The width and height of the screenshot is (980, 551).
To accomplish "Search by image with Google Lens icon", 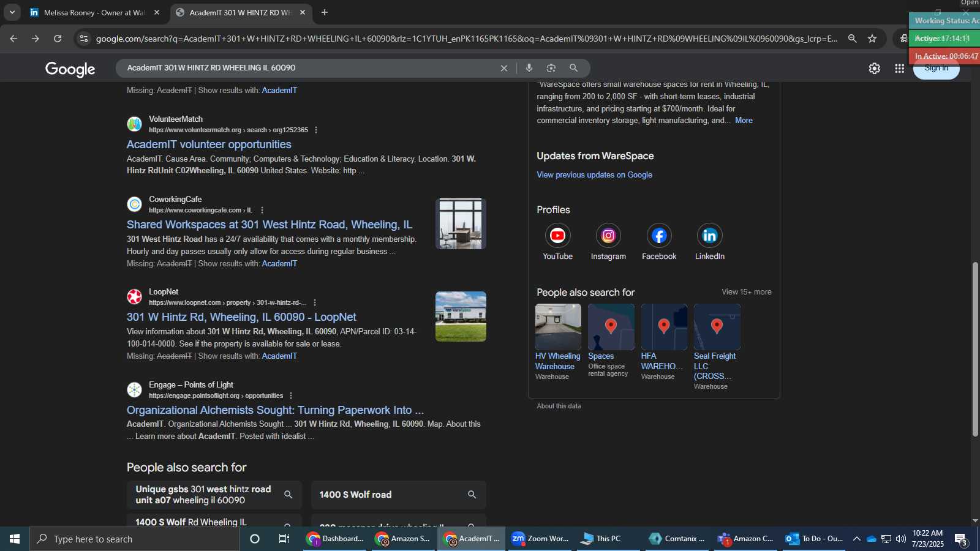I will 551,68.
